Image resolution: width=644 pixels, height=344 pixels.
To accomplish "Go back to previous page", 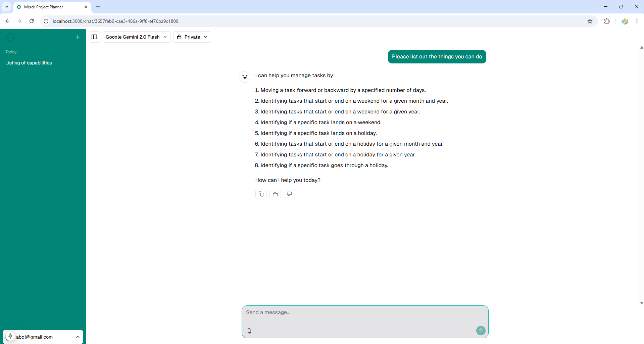I will coord(7,21).
